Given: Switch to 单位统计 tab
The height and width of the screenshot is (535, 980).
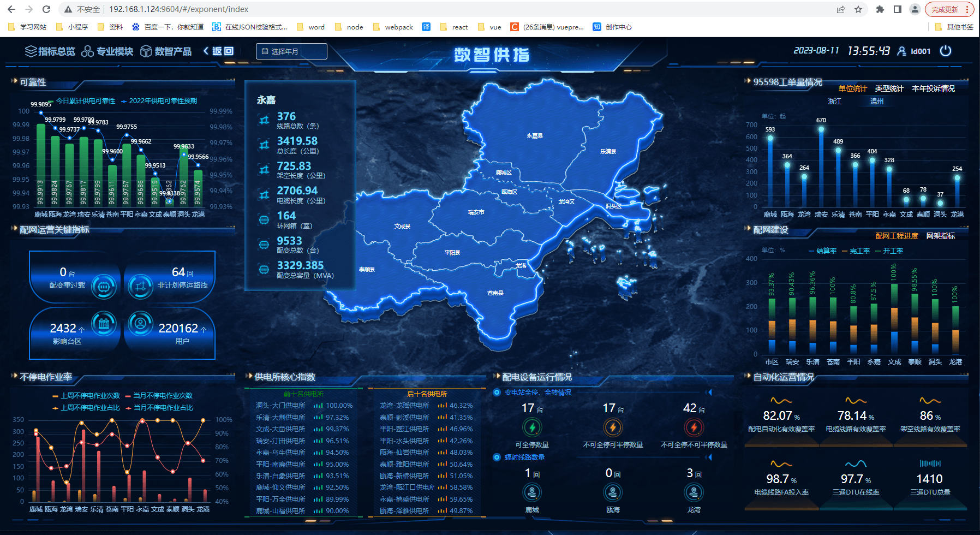Looking at the screenshot, I should [853, 88].
